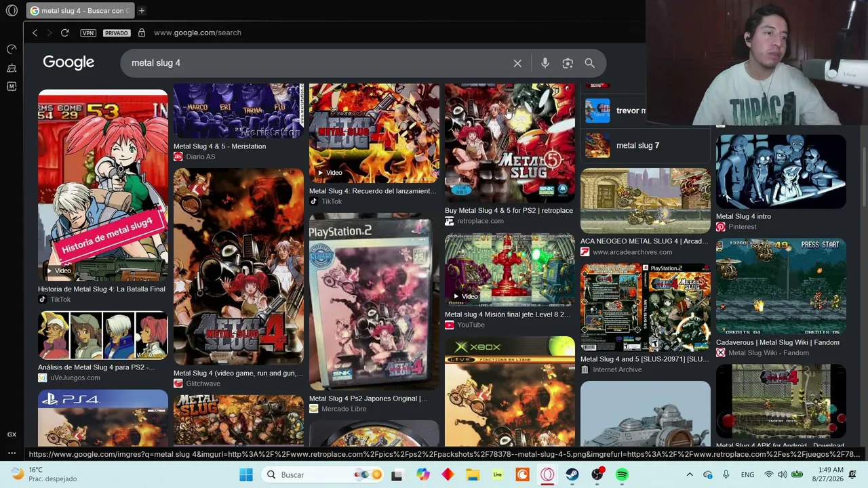868x488 pixels.
Task: Click the Windows taskbar Buscar search box
Action: pyautogui.click(x=323, y=474)
